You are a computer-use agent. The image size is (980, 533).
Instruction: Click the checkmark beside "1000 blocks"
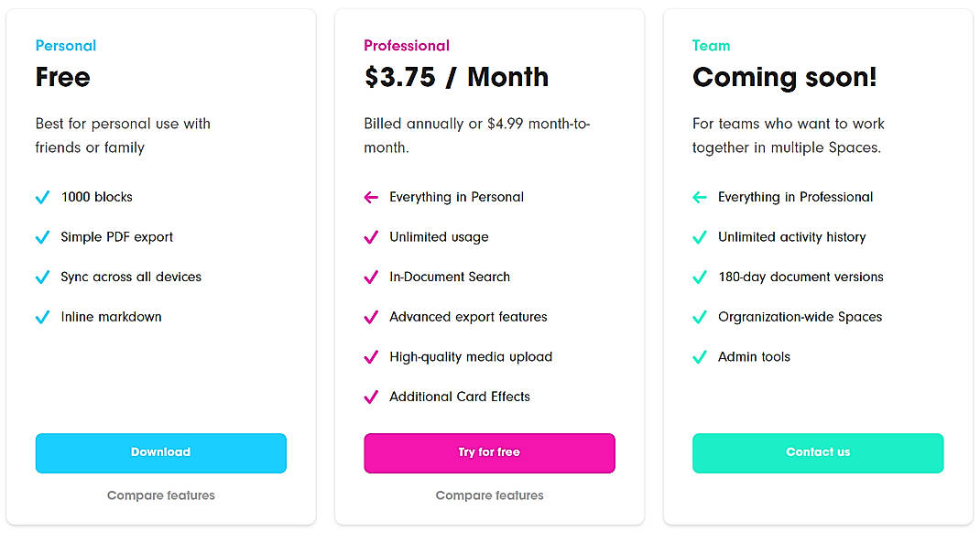tap(42, 197)
